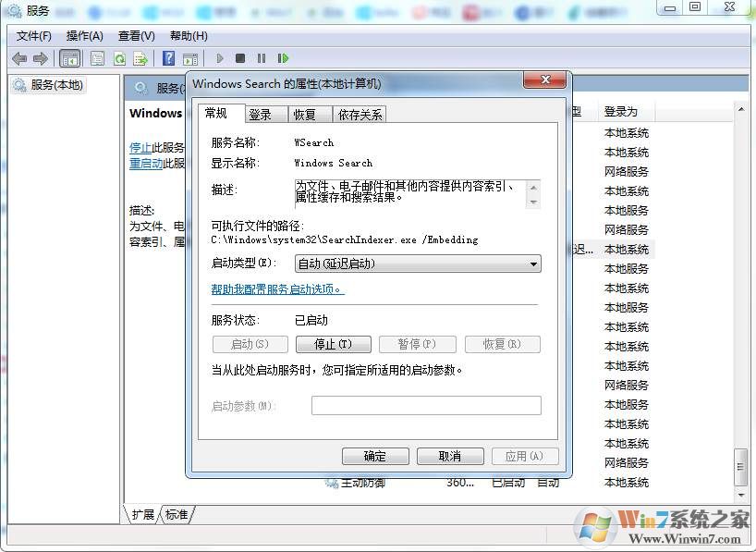The height and width of the screenshot is (552, 756).
Task: Minimize the 服务 window
Action: (x=670, y=8)
